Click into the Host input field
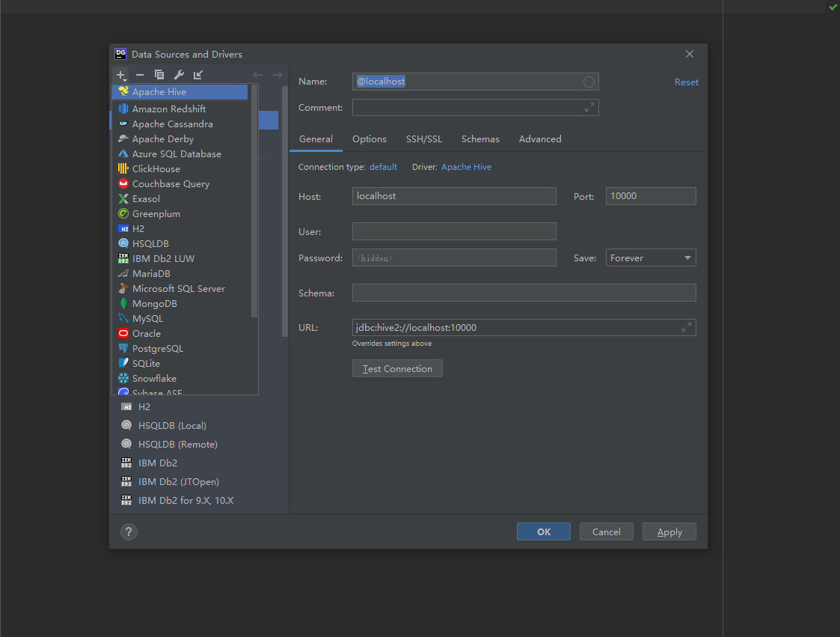 coord(454,196)
